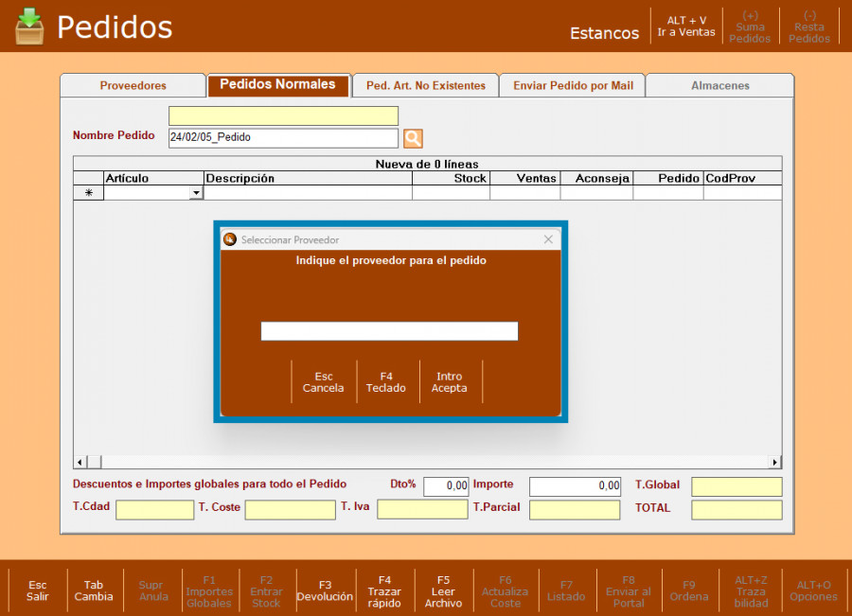Confirm with the Intro Acepta button

tap(450, 382)
